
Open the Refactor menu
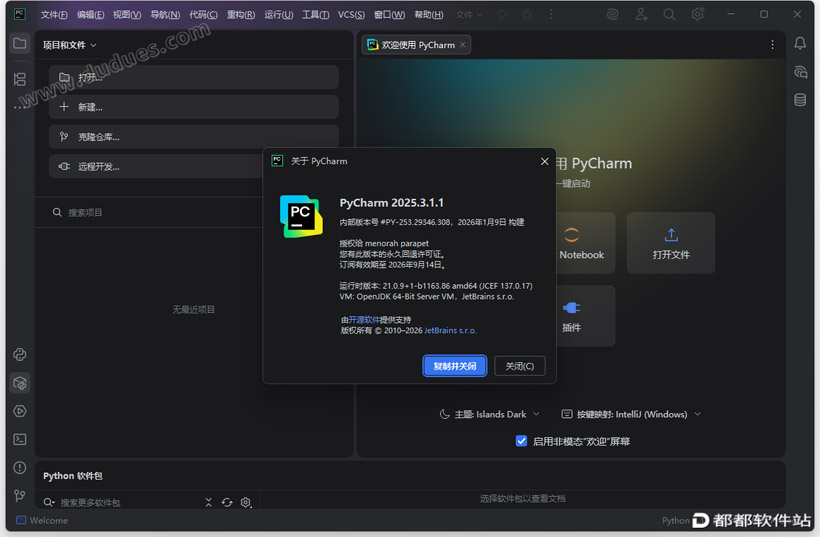click(241, 15)
